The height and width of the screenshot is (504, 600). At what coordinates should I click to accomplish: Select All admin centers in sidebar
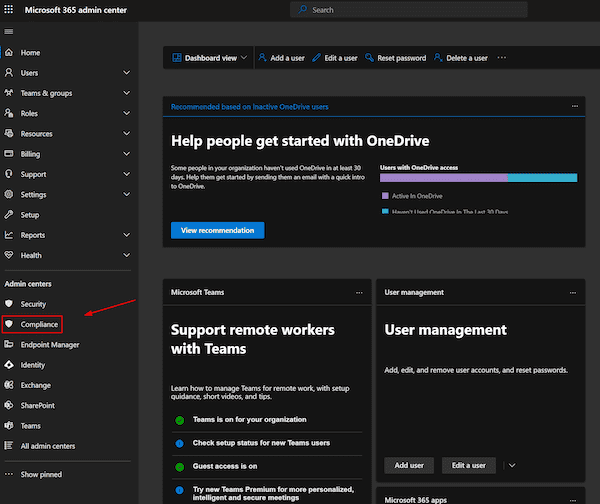(x=47, y=446)
